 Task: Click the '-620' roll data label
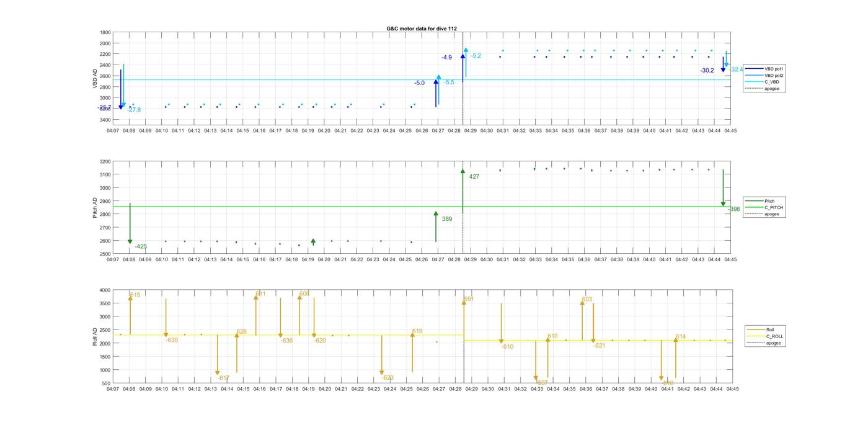tap(320, 341)
